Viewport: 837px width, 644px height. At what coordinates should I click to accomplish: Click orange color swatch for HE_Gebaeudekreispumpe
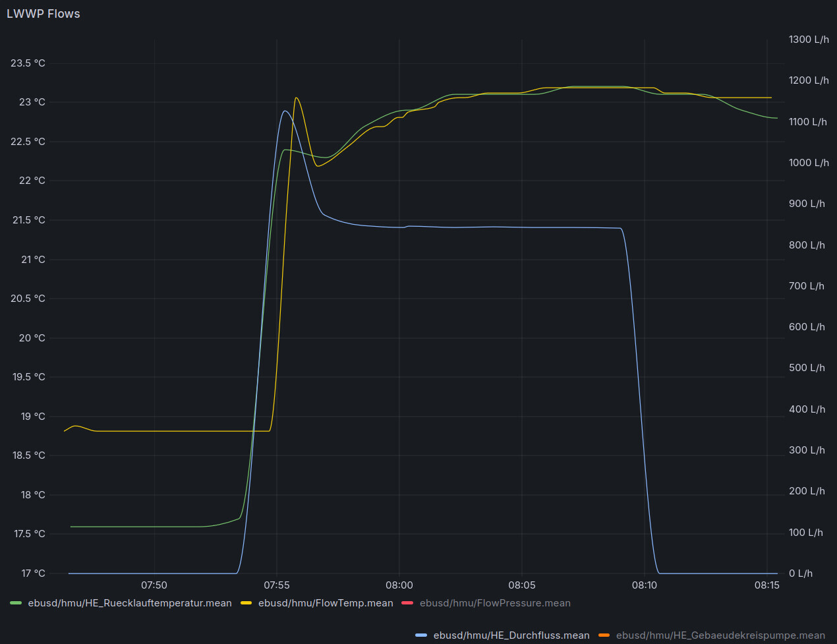coord(604,635)
